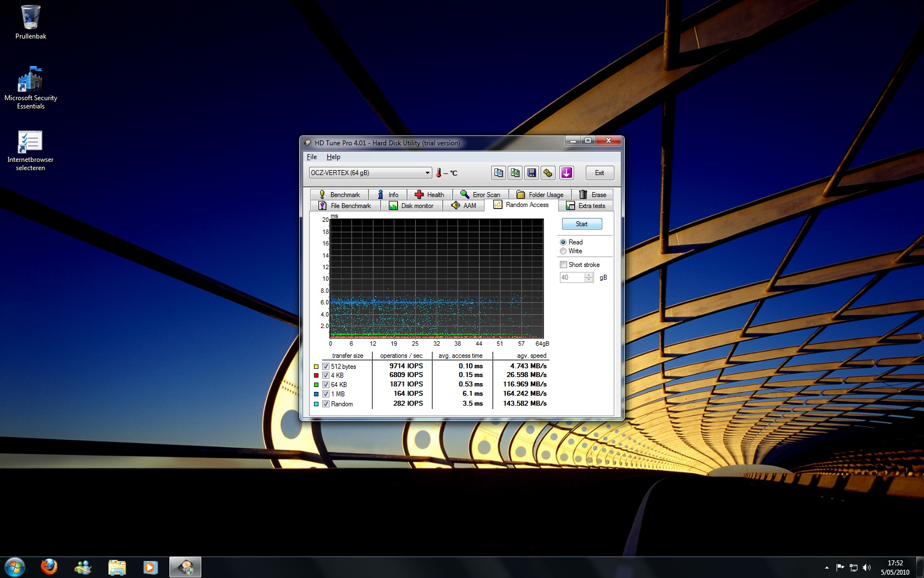The width and height of the screenshot is (924, 578).
Task: Open the File menu
Action: 312,157
